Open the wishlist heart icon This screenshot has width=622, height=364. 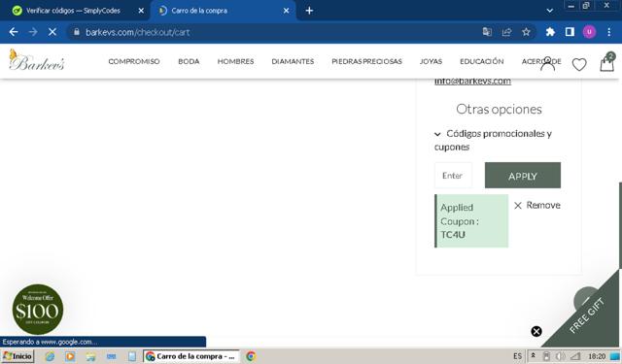click(x=579, y=64)
